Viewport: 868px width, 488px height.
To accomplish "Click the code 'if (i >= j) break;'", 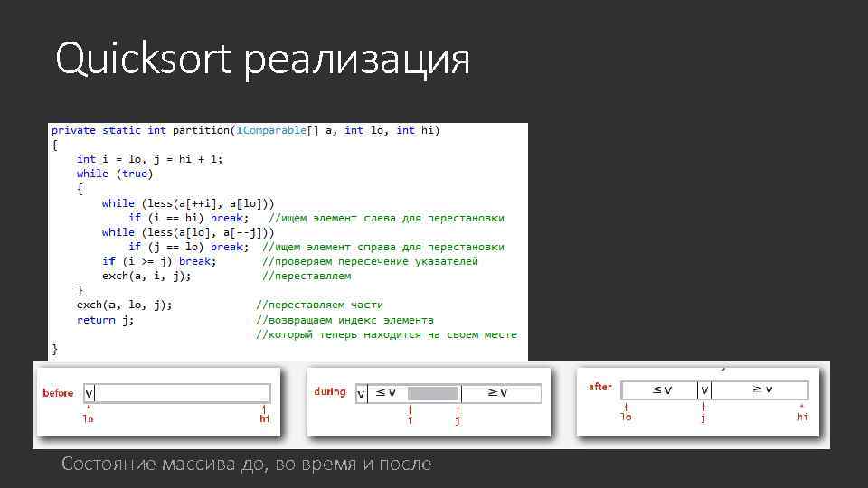I will tap(159, 261).
